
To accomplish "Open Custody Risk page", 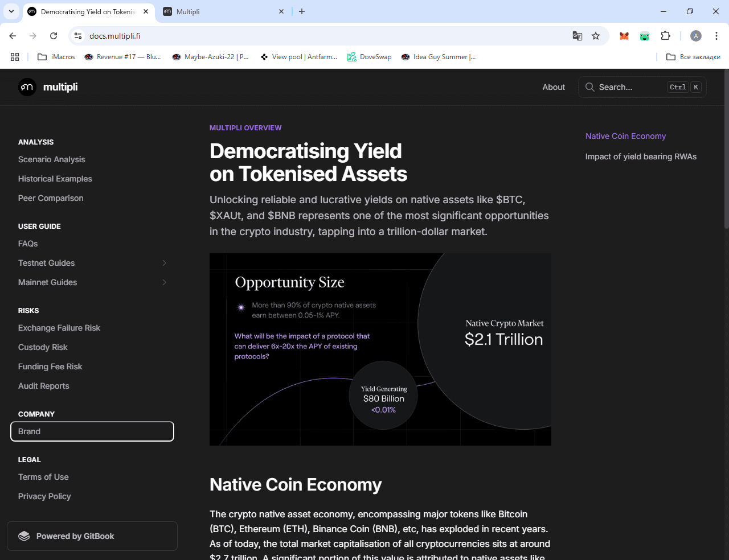I will 43,347.
